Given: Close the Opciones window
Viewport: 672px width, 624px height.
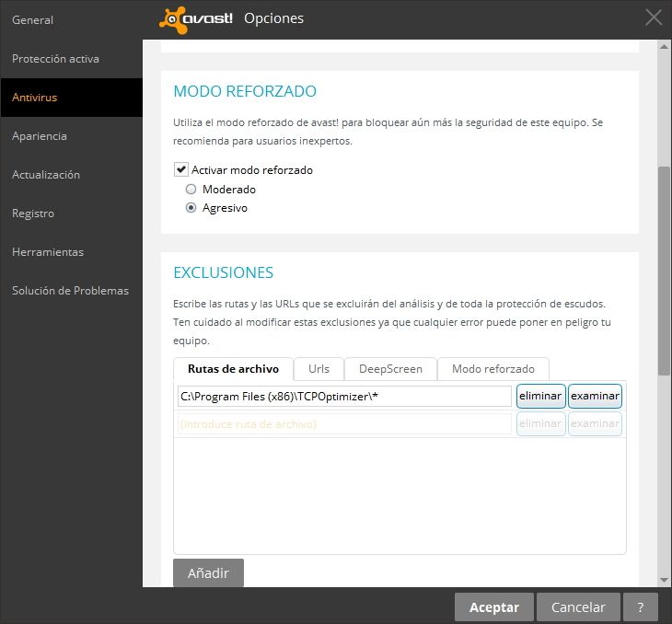Looking at the screenshot, I should click(654, 17).
